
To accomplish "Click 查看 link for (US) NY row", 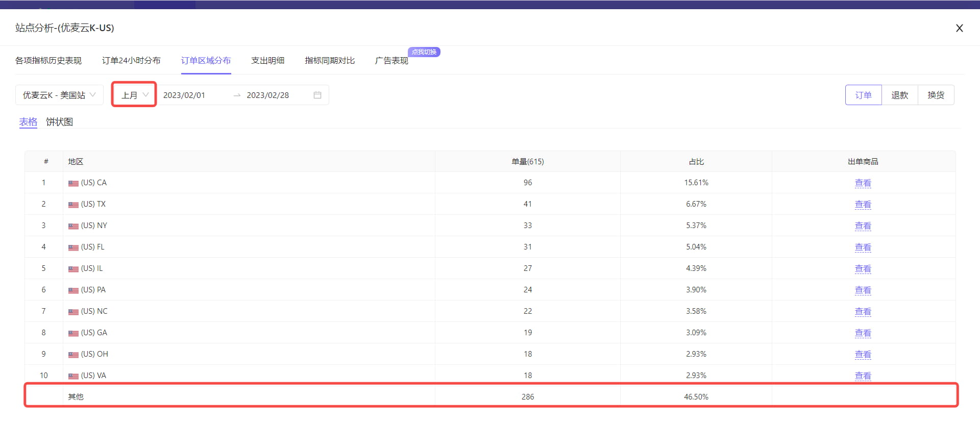I will click(863, 226).
